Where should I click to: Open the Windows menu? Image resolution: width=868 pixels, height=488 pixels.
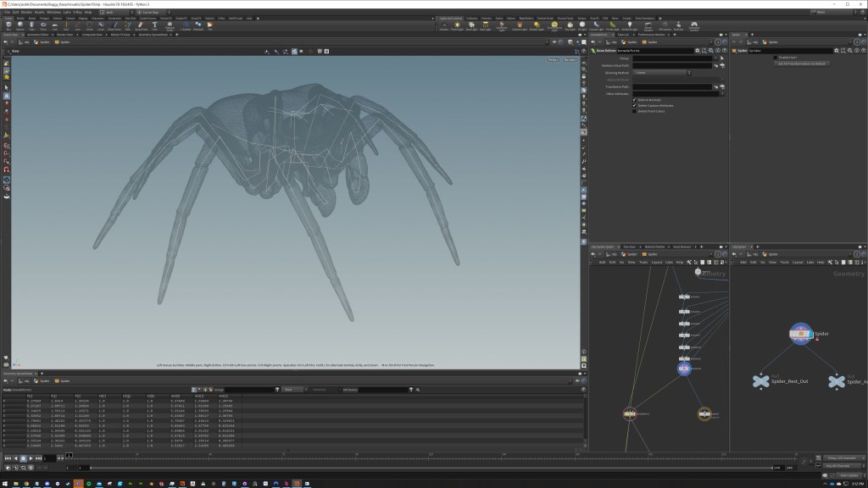53,12
